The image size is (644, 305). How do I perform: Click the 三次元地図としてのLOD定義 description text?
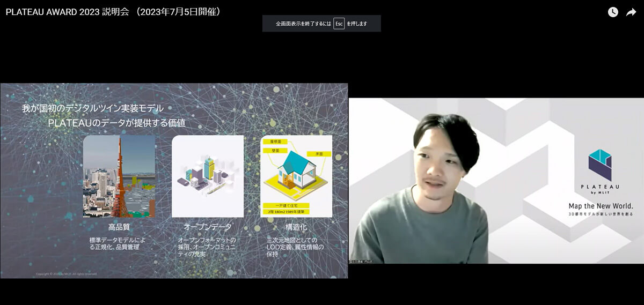coord(295,247)
